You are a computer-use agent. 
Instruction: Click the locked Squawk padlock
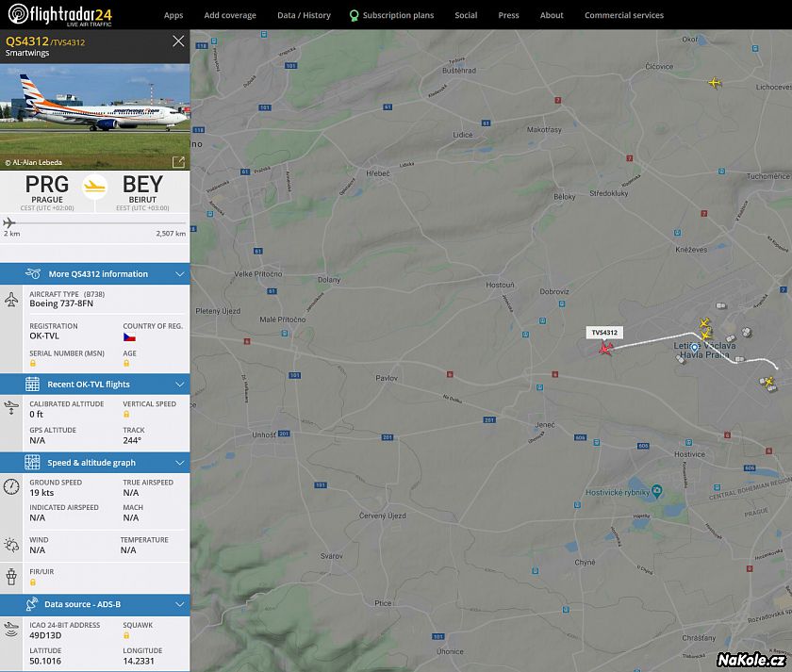click(126, 635)
